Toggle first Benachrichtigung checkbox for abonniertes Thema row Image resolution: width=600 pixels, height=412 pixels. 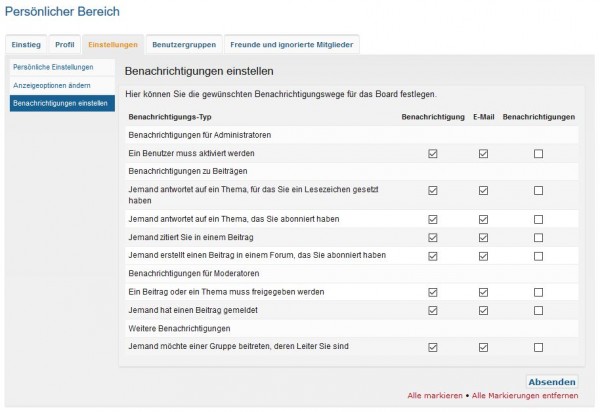[433, 218]
